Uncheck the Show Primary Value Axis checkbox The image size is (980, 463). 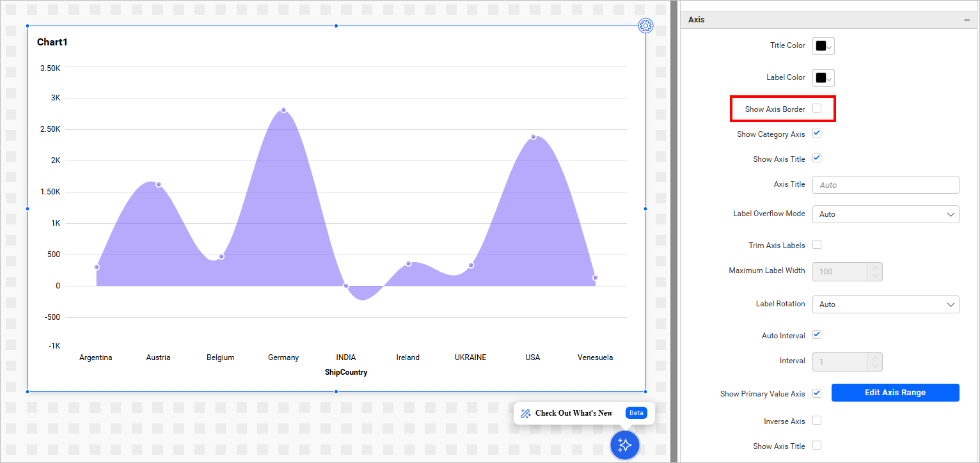(817, 393)
